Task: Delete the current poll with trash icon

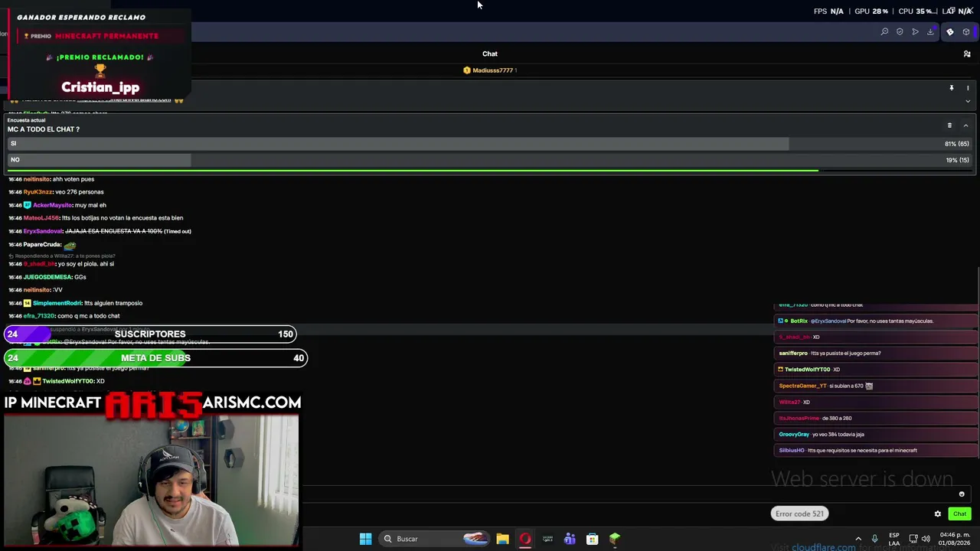Action: click(x=949, y=126)
